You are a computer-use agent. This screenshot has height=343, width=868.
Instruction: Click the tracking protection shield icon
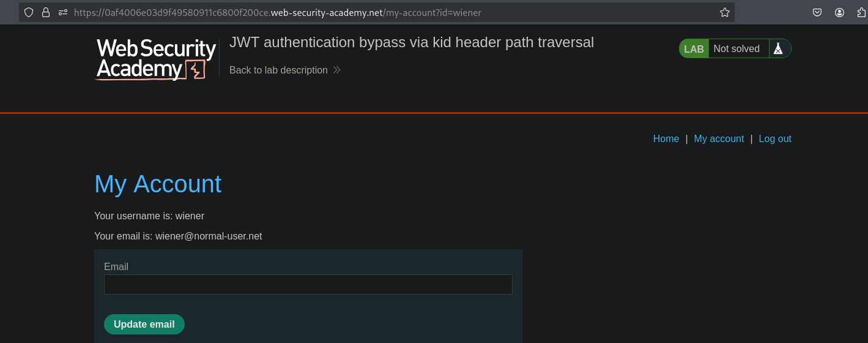[29, 12]
